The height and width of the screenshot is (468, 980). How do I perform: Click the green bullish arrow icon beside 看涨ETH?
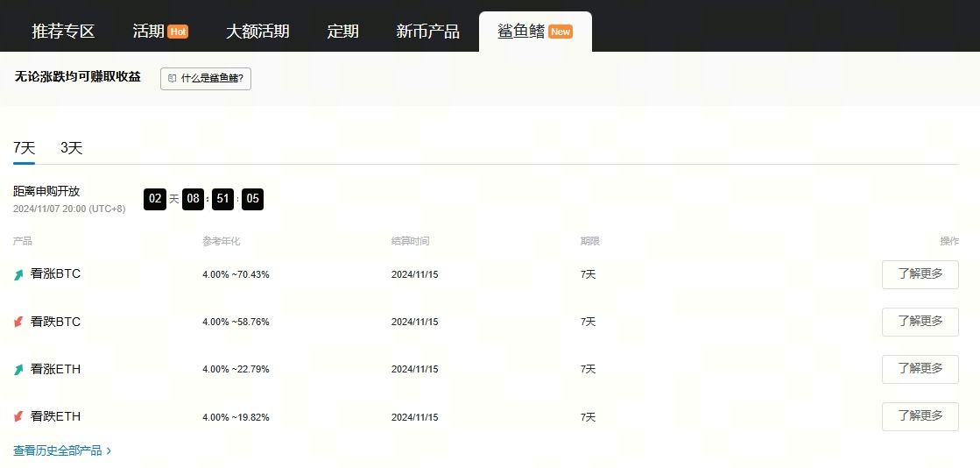click(19, 370)
